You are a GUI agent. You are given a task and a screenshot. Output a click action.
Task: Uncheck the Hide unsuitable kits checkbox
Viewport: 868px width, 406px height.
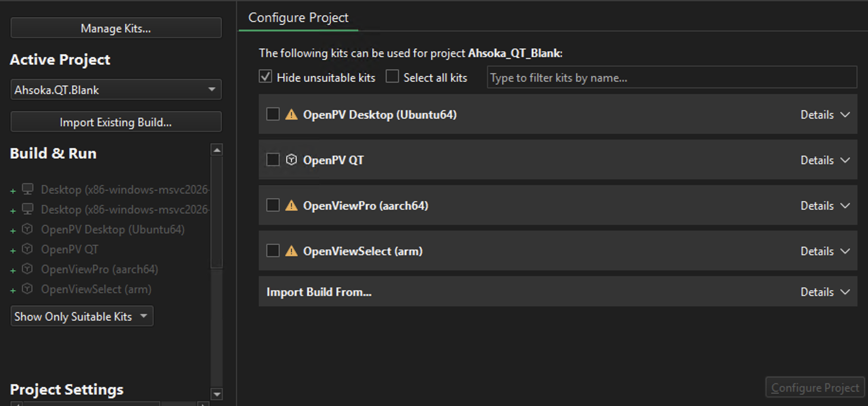click(265, 76)
